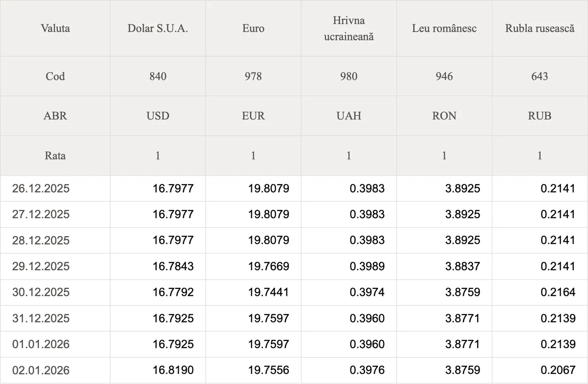The width and height of the screenshot is (588, 384).
Task: Click UAH rate 0.3989 on 29.12.2025
Action: 367,266
